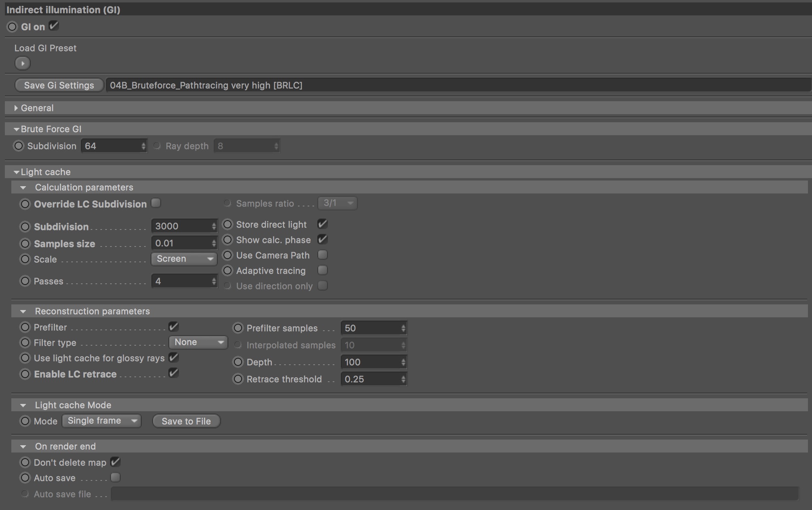This screenshot has height=510, width=812.
Task: Click the animation circle beside Don't delete map
Action: coord(25,462)
